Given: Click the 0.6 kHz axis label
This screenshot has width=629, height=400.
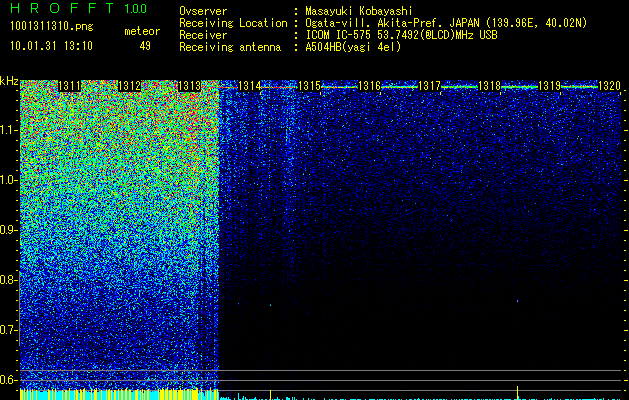Looking at the screenshot, I should click(x=9, y=380).
